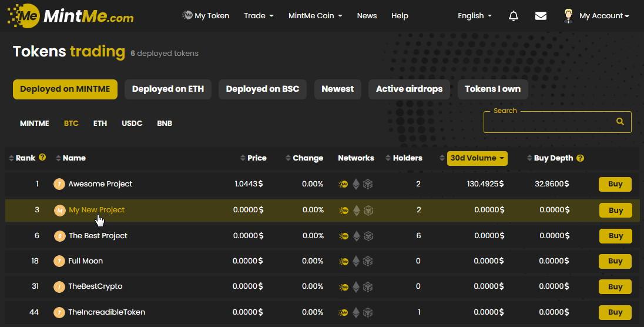644x327 pixels.
Task: Open the messages envelope icon
Action: pyautogui.click(x=541, y=16)
